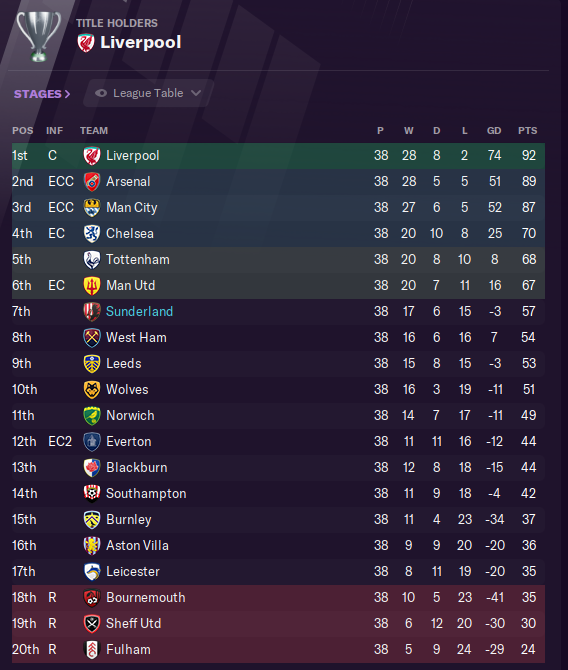Viewport: 568px width, 670px height.
Task: Toggle the eye icon in League Table selector
Action: pos(101,93)
